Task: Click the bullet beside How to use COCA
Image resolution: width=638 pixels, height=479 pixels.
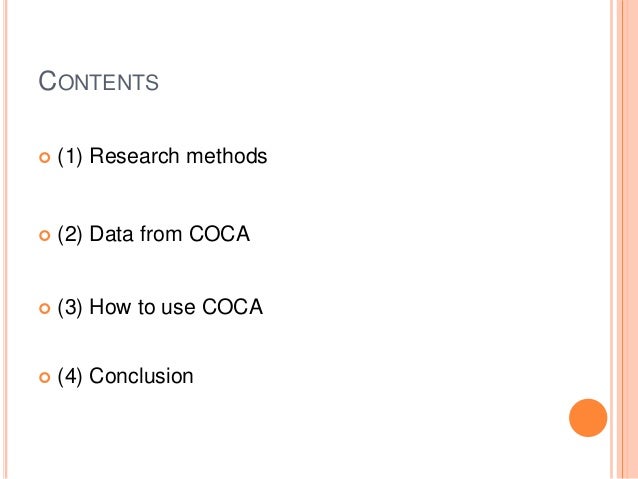Action: point(42,309)
